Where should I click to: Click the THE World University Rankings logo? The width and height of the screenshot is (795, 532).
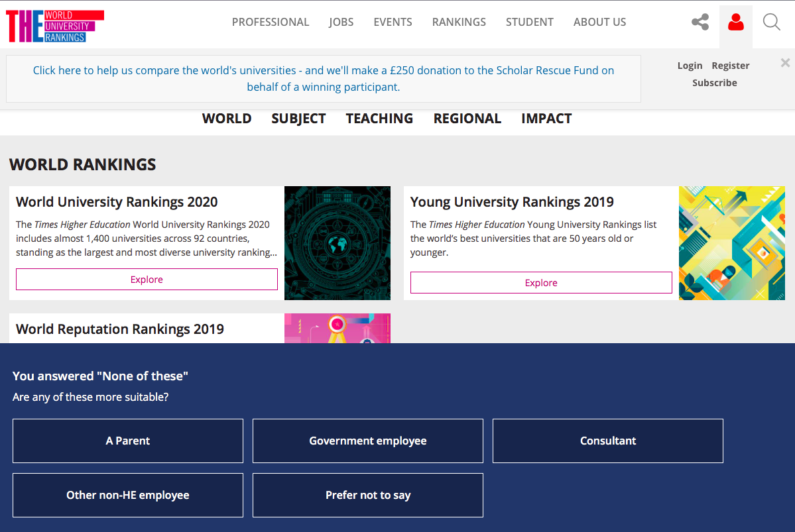(55, 26)
